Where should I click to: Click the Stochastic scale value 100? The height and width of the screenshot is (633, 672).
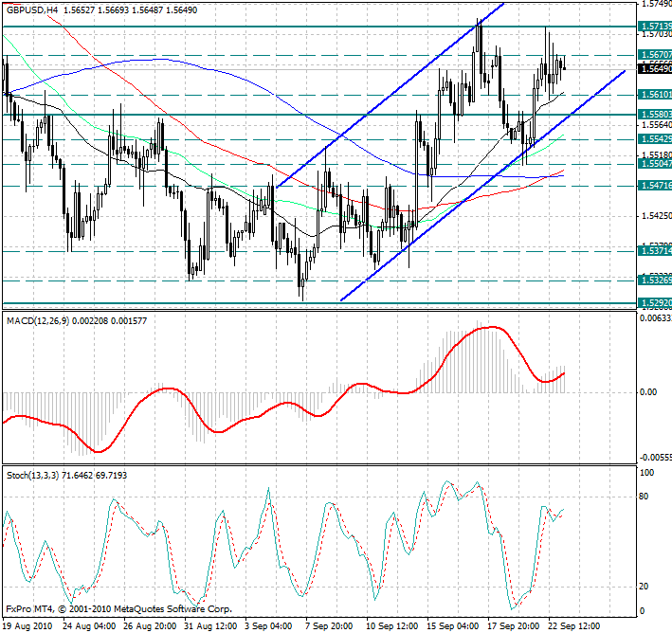[646, 473]
